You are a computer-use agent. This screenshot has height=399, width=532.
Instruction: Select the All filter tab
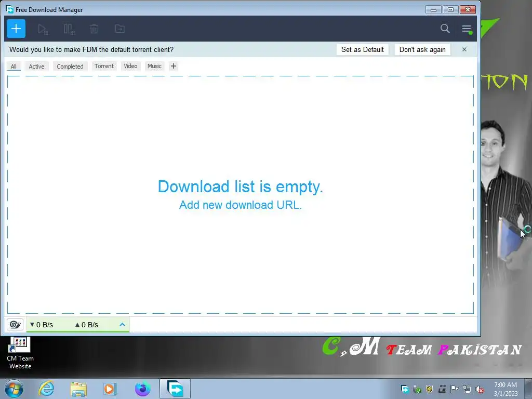pyautogui.click(x=14, y=66)
